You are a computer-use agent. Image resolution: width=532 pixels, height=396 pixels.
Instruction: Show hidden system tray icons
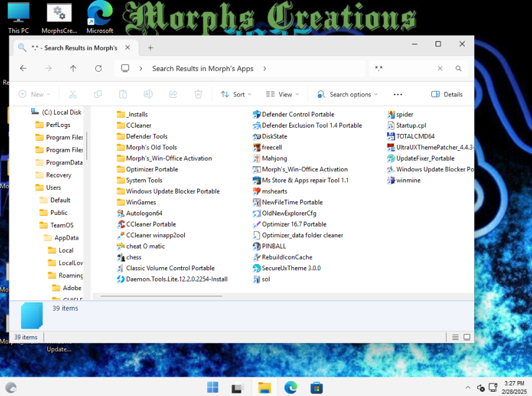pos(468,387)
